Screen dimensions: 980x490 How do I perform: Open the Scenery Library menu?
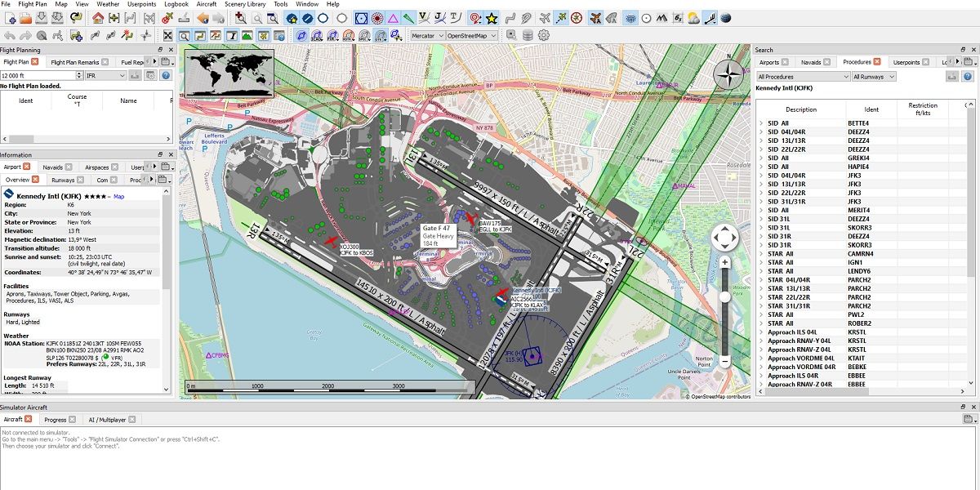tap(245, 4)
